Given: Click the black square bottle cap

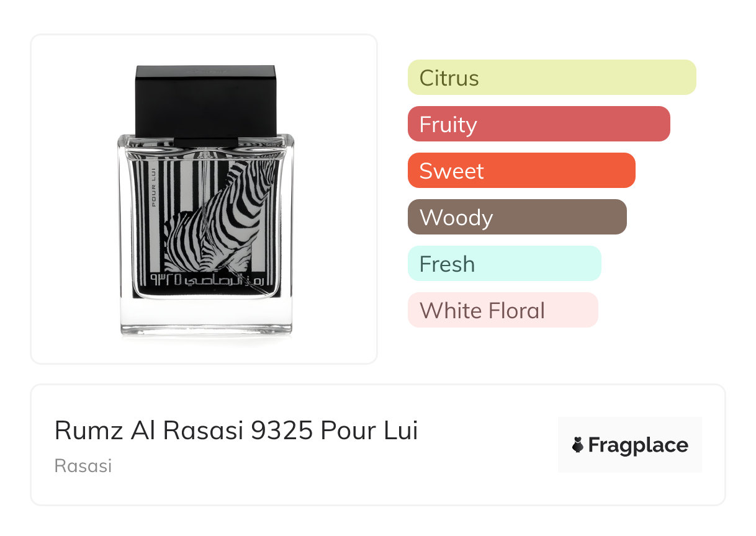Looking at the screenshot, I should point(205,99).
